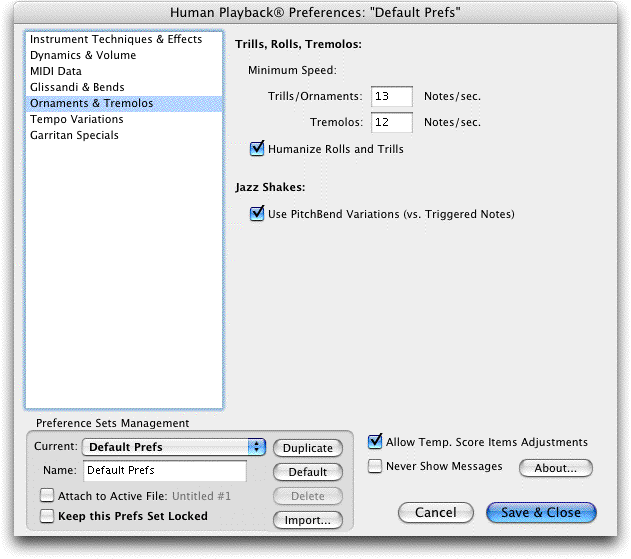The image size is (631, 559).
Task: Click Save & Close button
Action: (541, 512)
